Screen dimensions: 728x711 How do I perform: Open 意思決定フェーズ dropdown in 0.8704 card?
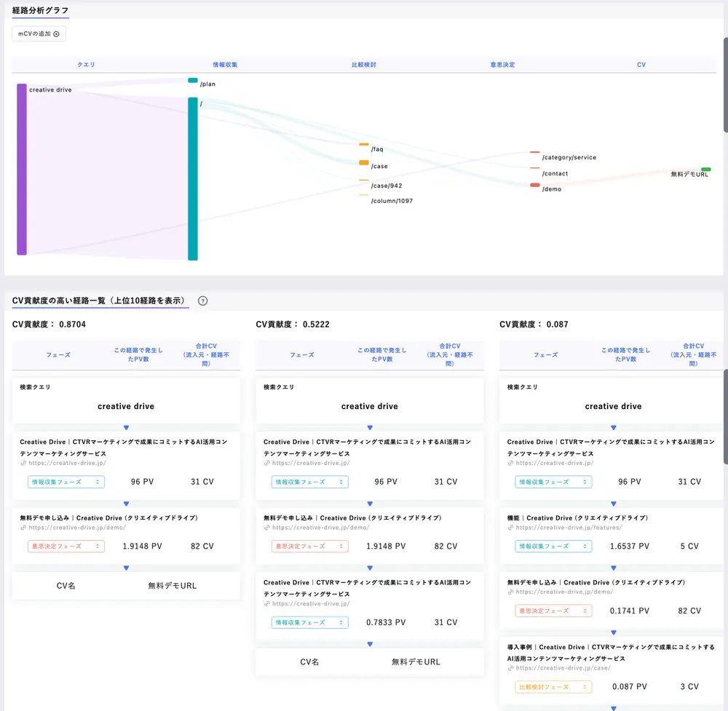(66, 547)
